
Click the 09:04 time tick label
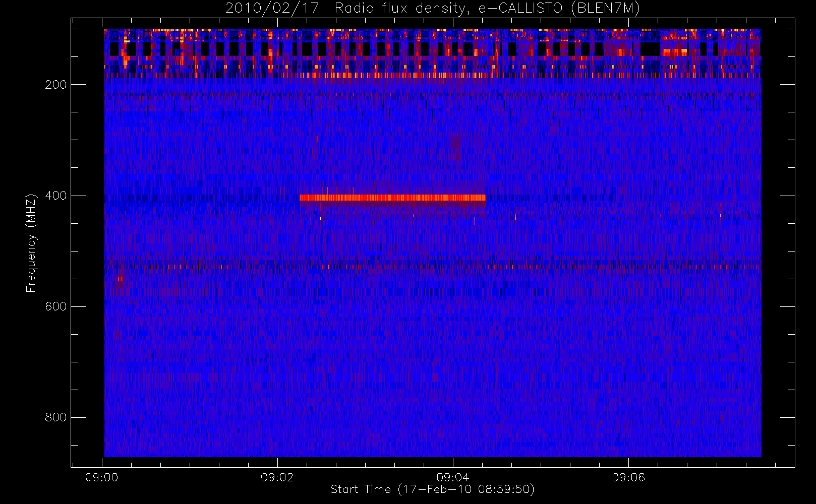453,477
